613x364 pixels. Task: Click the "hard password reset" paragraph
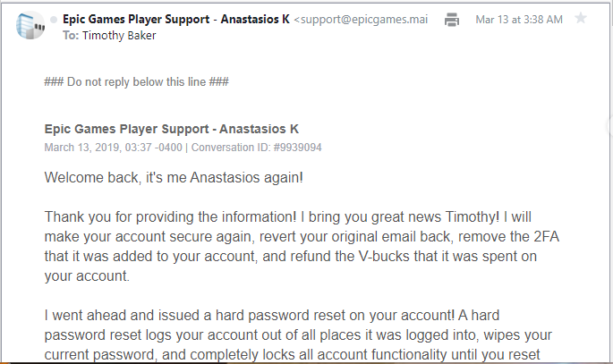(298, 334)
